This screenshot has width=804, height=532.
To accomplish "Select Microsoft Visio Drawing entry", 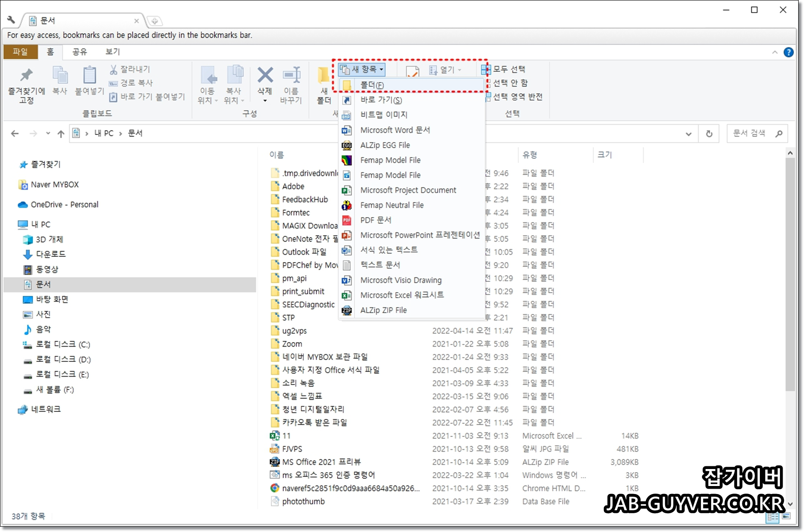I will 411,280.
